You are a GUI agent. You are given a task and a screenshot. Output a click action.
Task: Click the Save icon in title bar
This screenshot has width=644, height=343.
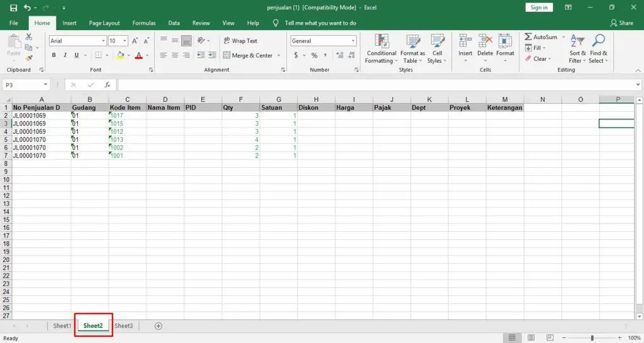click(13, 8)
